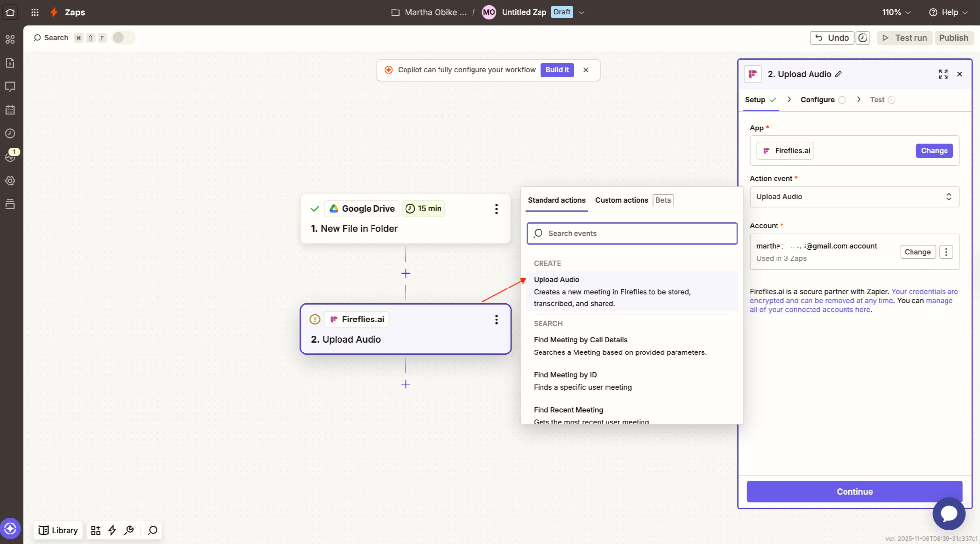
Task: Open the Zapier home icon
Action: [x=10, y=12]
